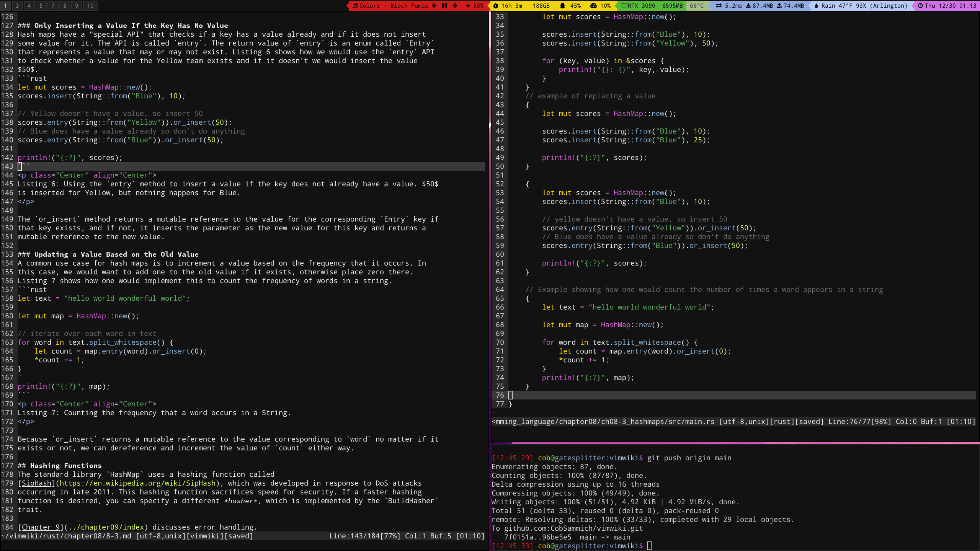Click println! on main.rs line 74

pos(559,378)
